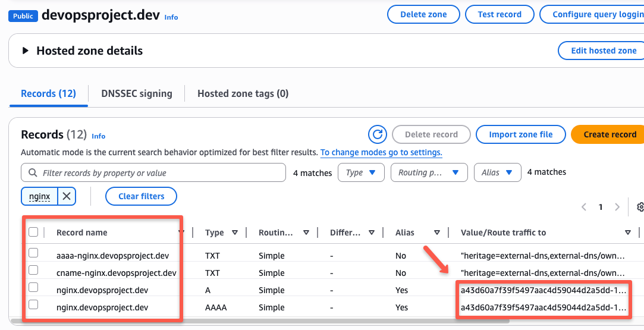Click the Delete zone button
Viewport: 644px width, 330px height.
(423, 14)
